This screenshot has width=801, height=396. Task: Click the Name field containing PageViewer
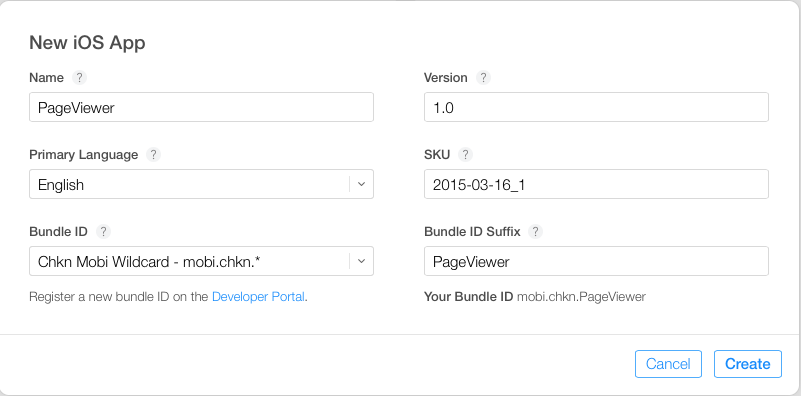click(x=201, y=107)
